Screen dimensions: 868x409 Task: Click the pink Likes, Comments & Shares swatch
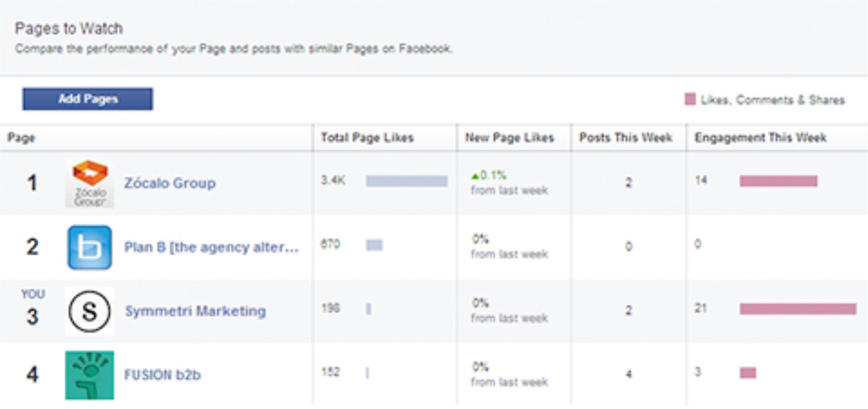tap(690, 99)
